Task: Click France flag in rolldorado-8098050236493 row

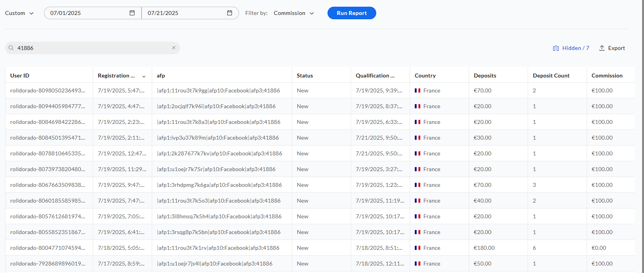Action: [x=418, y=90]
